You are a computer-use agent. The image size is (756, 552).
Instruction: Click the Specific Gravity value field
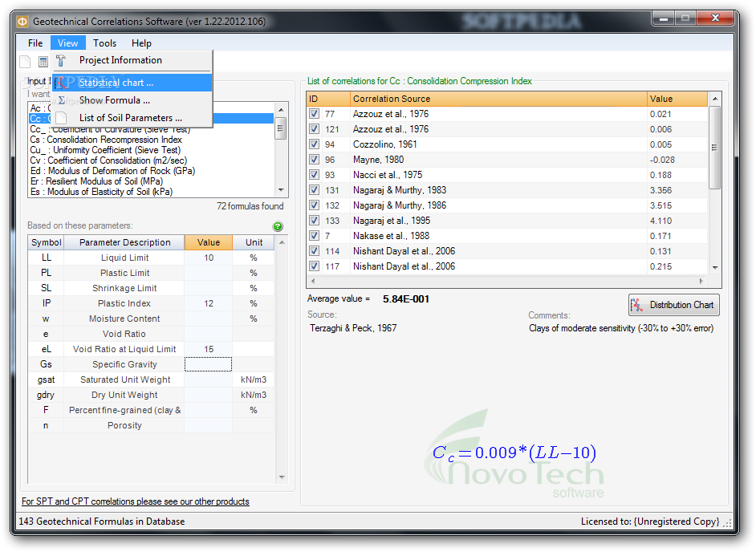209,364
